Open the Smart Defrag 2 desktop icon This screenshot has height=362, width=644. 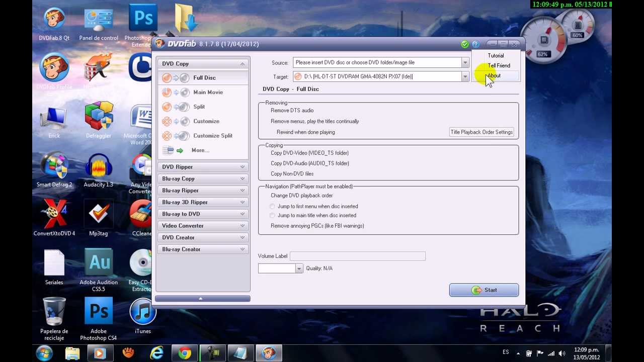(54, 169)
